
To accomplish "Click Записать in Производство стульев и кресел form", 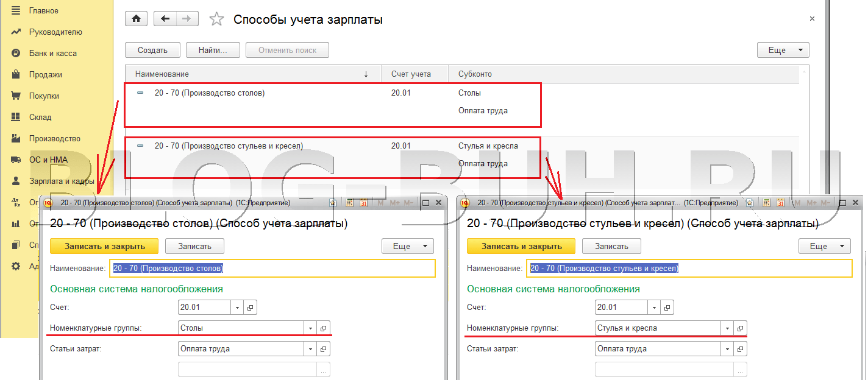I will point(611,246).
